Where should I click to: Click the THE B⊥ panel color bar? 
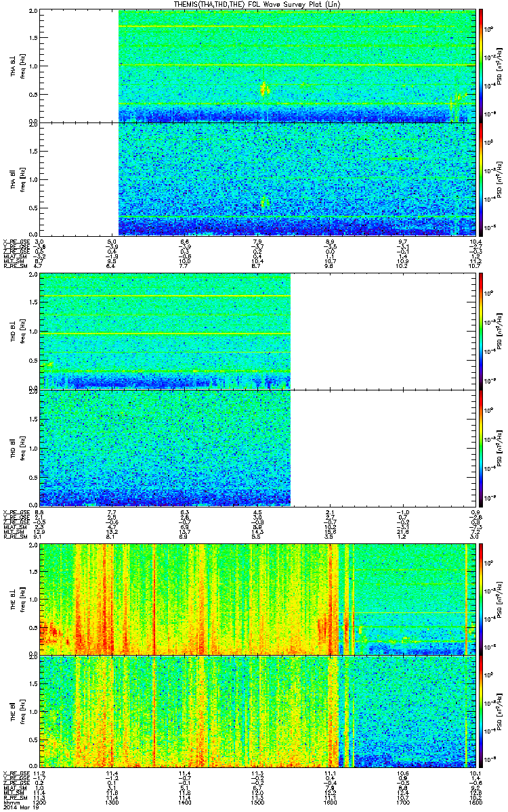pyautogui.click(x=482, y=599)
